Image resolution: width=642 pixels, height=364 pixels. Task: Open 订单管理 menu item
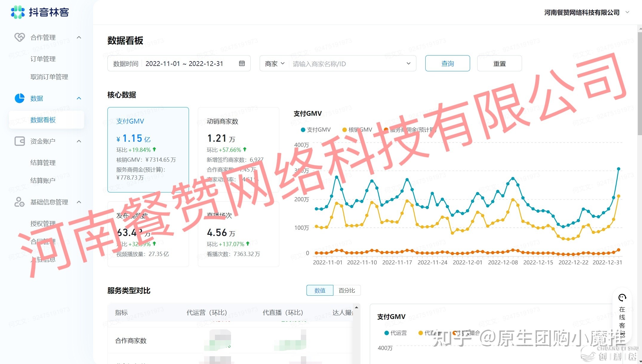point(43,59)
